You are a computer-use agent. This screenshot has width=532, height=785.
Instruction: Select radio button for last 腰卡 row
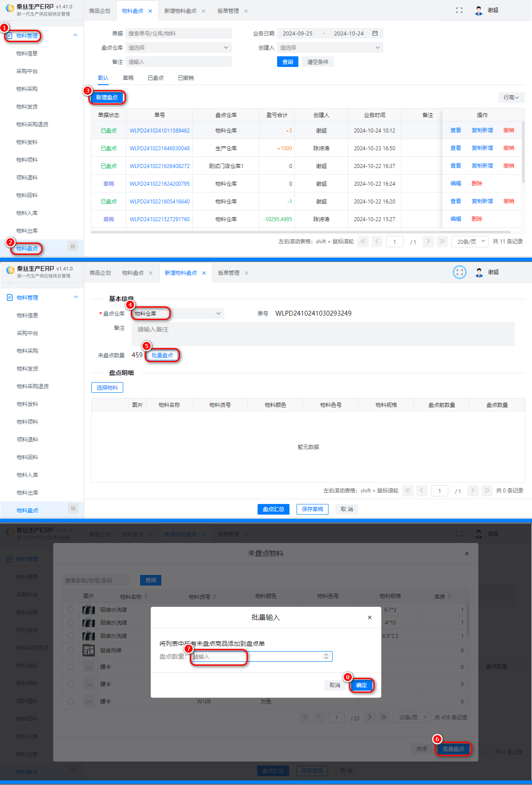[x=71, y=701]
